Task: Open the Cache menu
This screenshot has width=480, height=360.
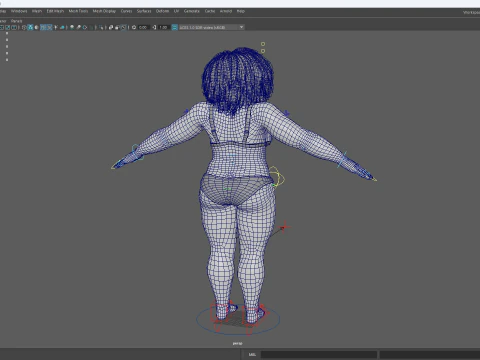Action: point(210,11)
